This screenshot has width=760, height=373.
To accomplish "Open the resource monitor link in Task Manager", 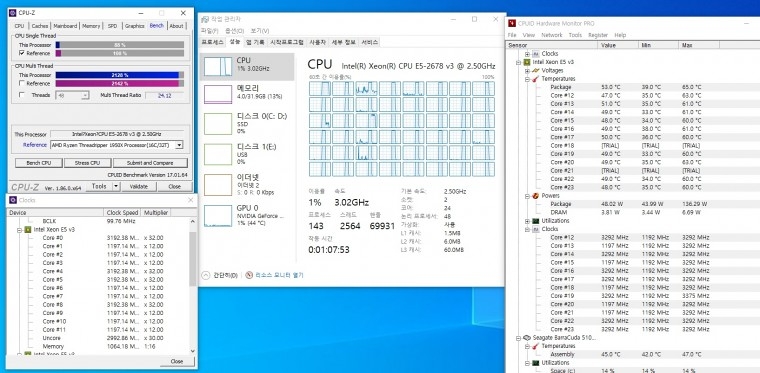I will pos(279,275).
